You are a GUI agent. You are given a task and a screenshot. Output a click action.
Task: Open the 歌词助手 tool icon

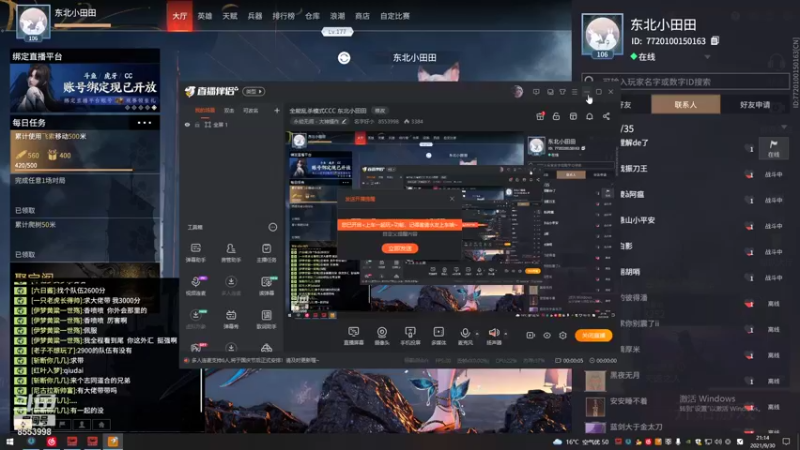point(266,319)
